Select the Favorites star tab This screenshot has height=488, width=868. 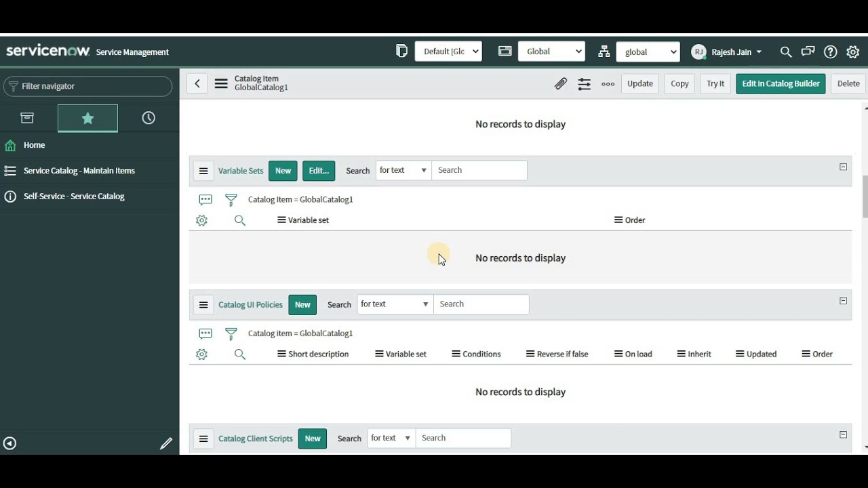87,117
